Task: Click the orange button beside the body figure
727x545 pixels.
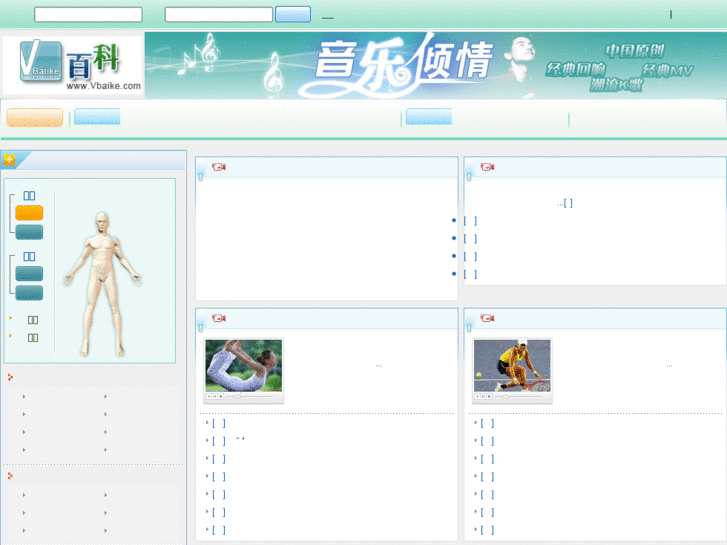Action: click(29, 213)
